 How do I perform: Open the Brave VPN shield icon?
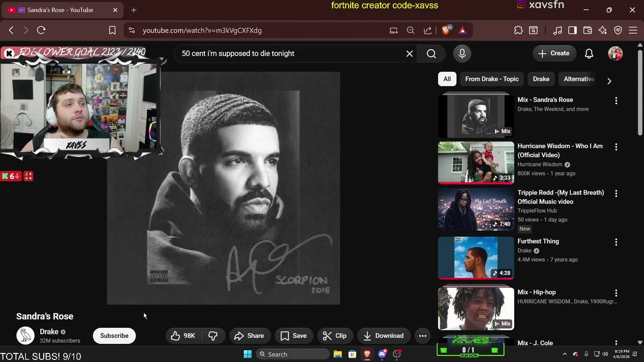[618, 30]
